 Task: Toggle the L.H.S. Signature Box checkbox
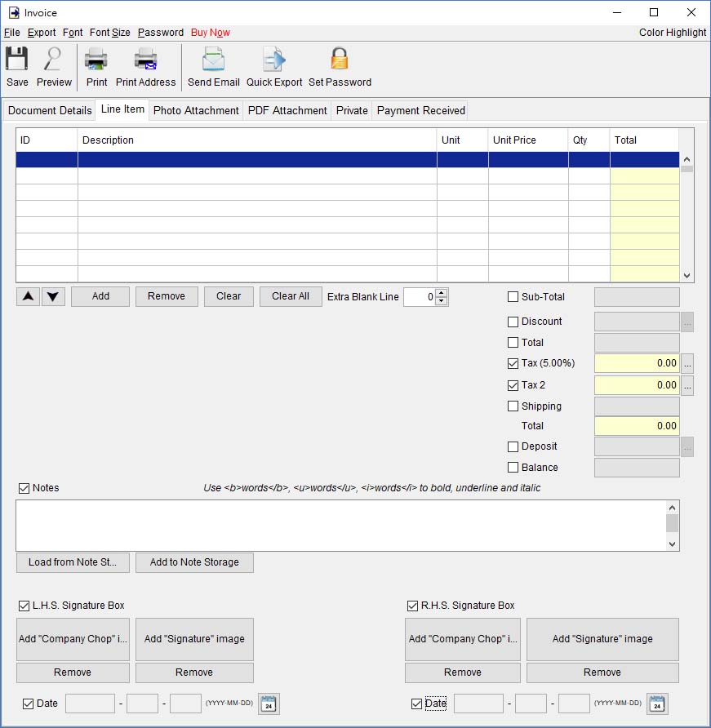point(24,606)
